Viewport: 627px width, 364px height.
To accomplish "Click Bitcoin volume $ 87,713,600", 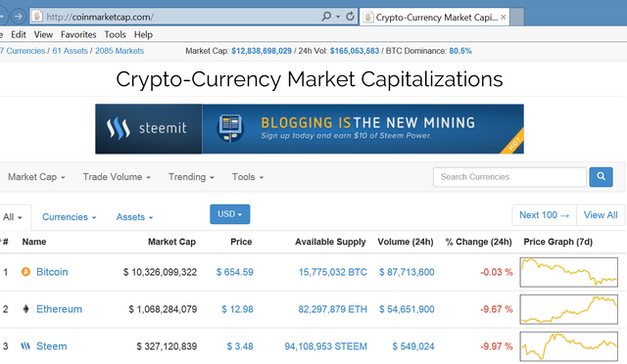I will 407,272.
